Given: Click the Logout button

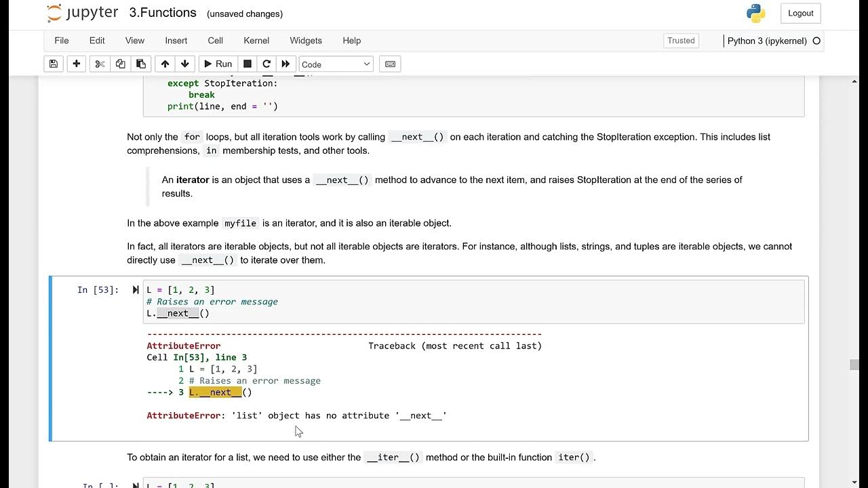Looking at the screenshot, I should click(800, 13).
